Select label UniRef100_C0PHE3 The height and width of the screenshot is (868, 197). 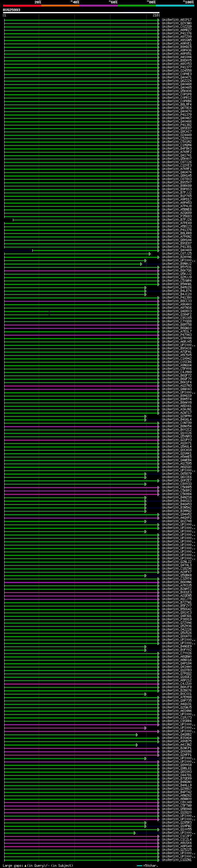point(176,74)
